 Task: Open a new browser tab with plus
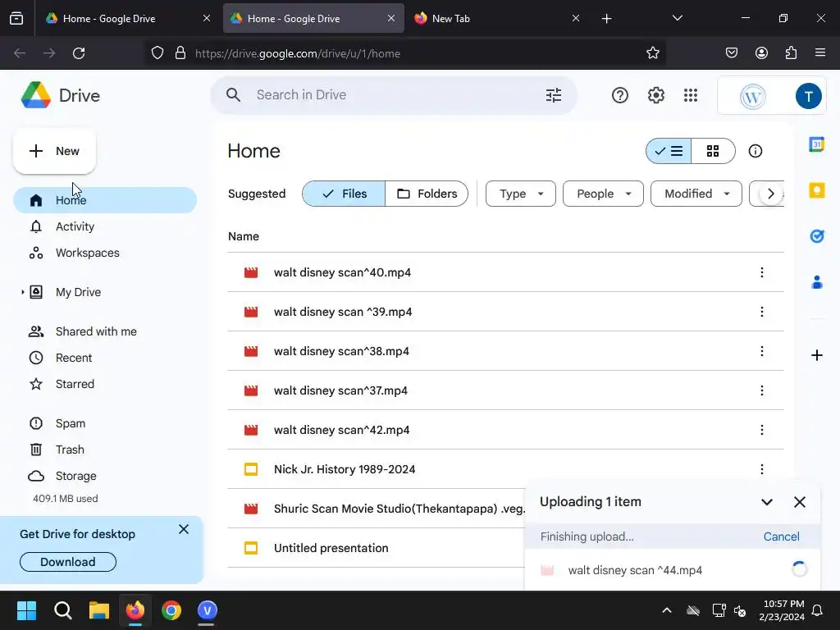606,19
